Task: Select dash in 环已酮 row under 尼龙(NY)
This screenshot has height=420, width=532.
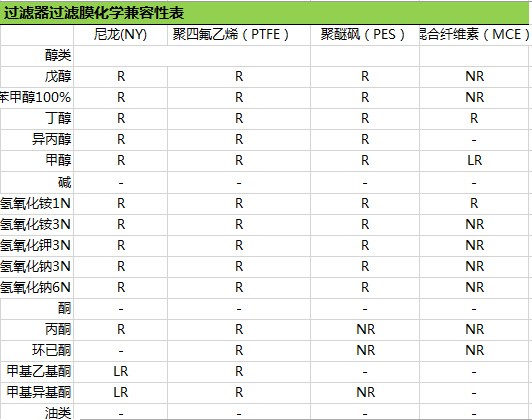Action: coord(121,351)
